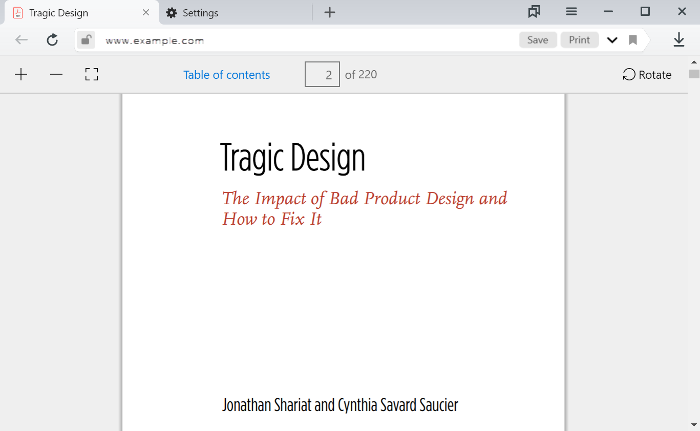Maximize the browser window
700x431 pixels.
click(x=645, y=12)
